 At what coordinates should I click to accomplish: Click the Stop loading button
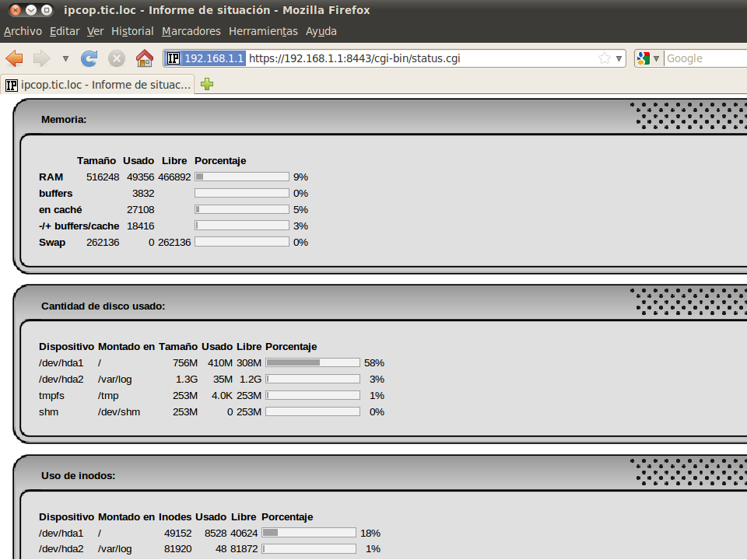117,58
